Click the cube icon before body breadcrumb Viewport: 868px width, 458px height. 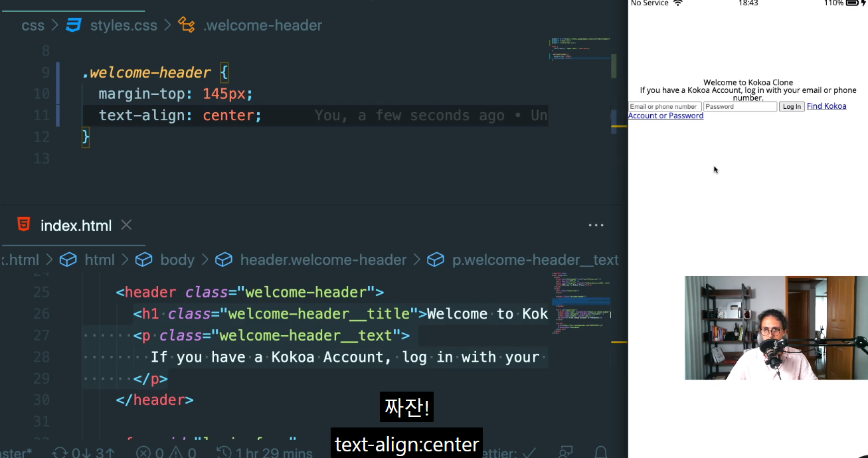tap(144, 260)
